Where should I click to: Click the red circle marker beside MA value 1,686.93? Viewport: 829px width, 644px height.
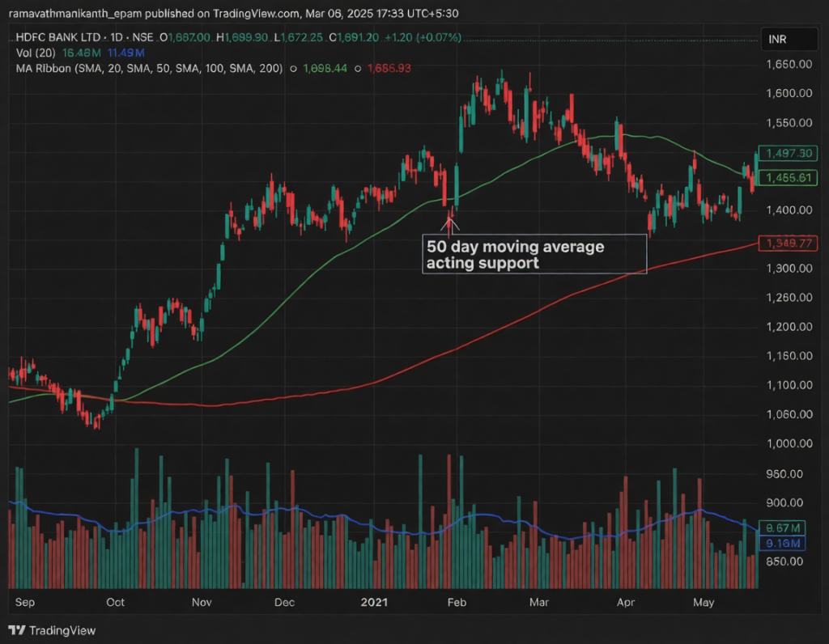(359, 69)
